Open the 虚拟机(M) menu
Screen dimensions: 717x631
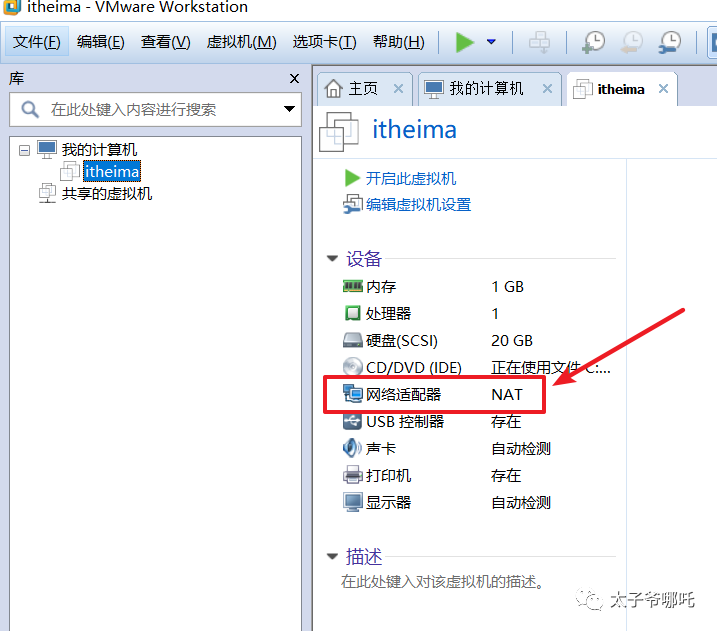[x=241, y=42]
